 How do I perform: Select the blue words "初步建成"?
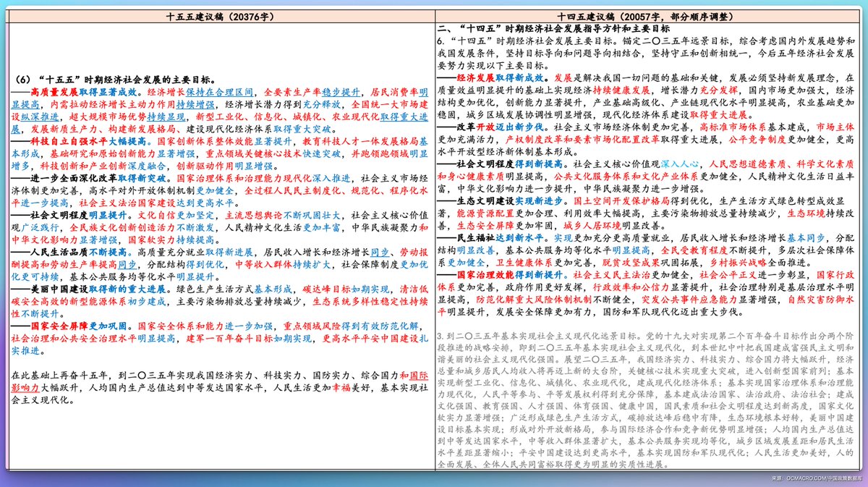(x=147, y=301)
